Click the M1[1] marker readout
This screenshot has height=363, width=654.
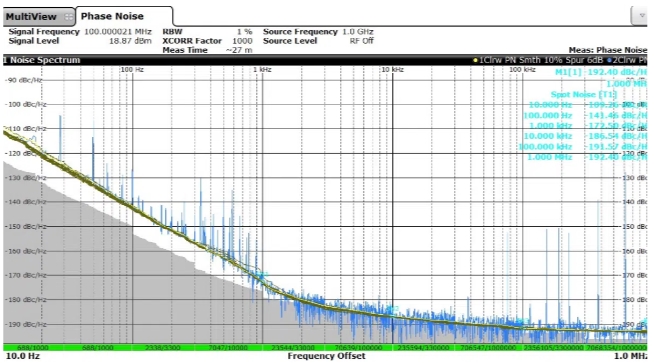[601, 72]
